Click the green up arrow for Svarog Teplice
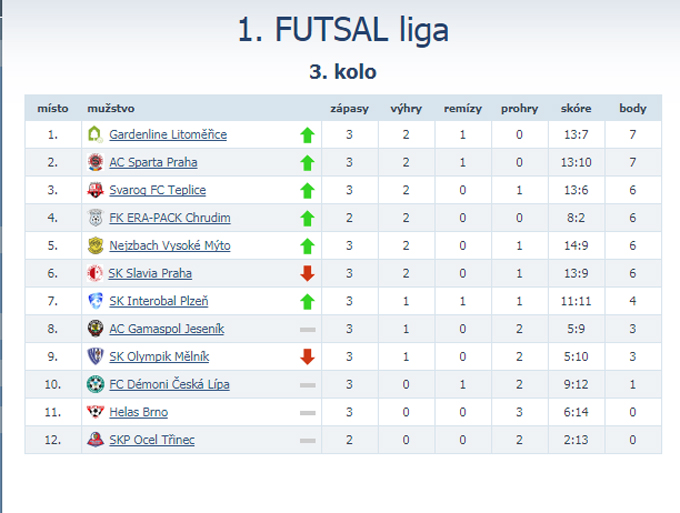This screenshot has height=513, width=680. (307, 190)
